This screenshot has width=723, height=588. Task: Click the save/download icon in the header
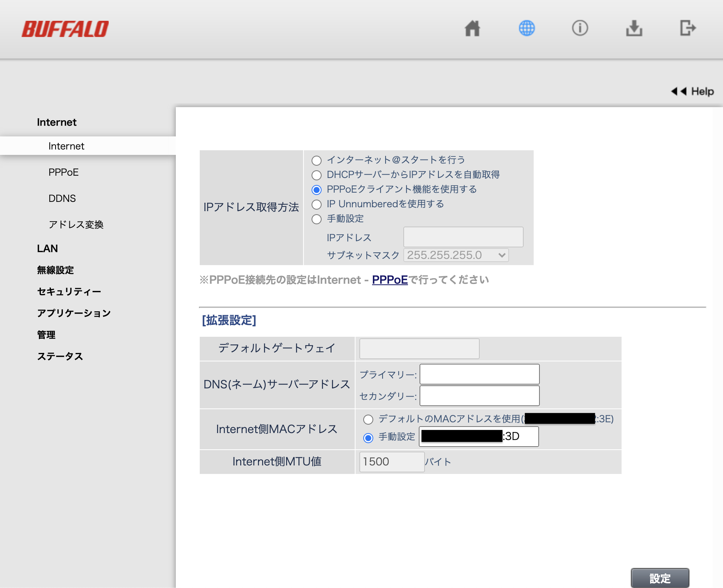point(634,28)
